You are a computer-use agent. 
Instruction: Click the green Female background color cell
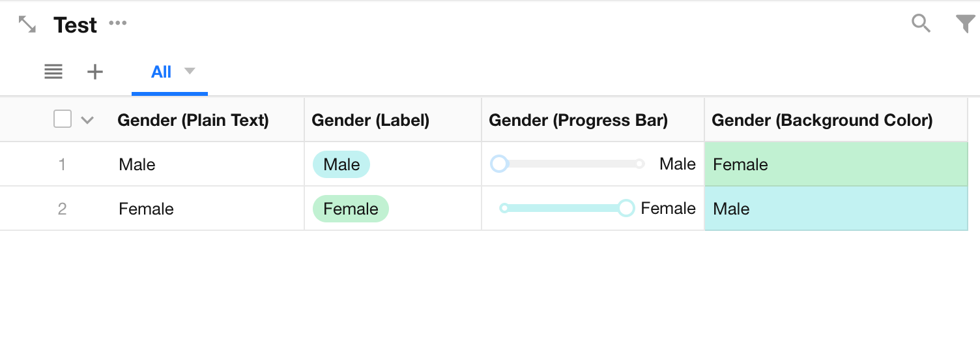click(x=836, y=164)
